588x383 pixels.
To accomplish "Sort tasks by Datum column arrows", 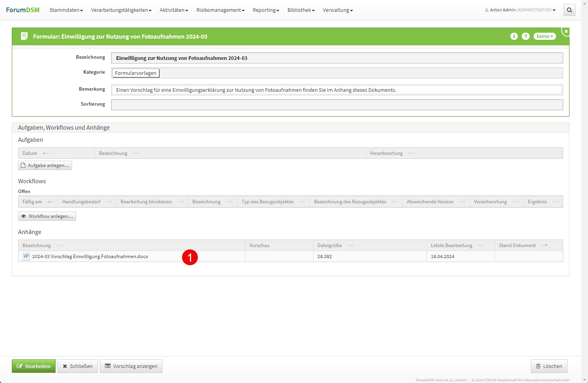I will 45,153.
